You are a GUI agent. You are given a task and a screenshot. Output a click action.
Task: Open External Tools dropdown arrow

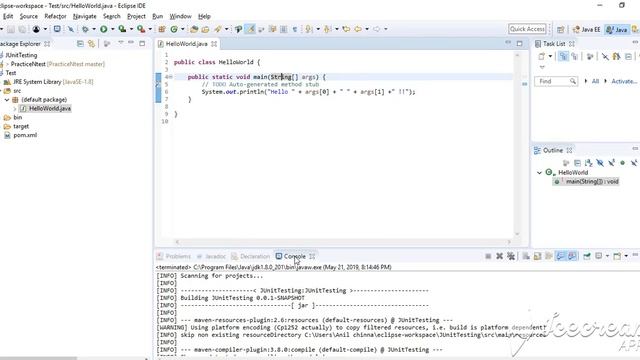pos(150,29)
